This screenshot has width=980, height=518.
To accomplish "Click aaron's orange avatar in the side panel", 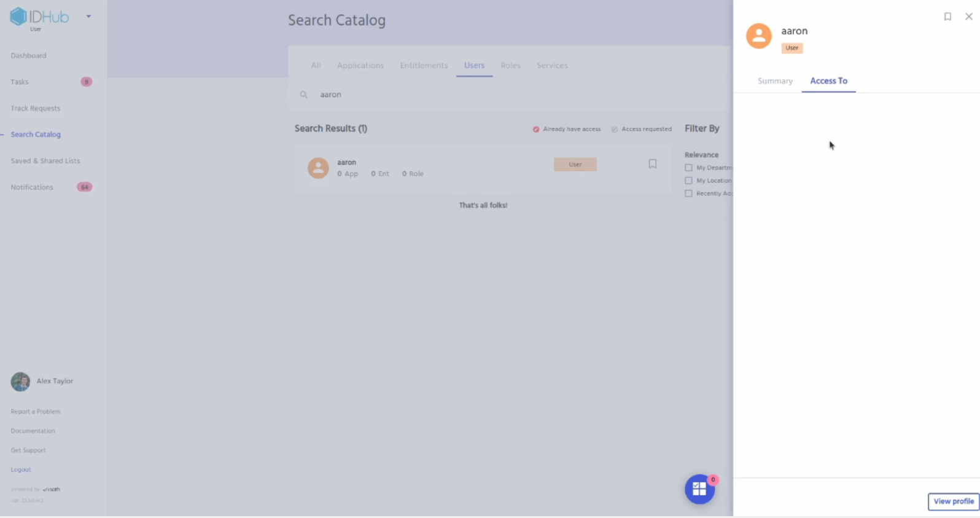I will click(758, 36).
